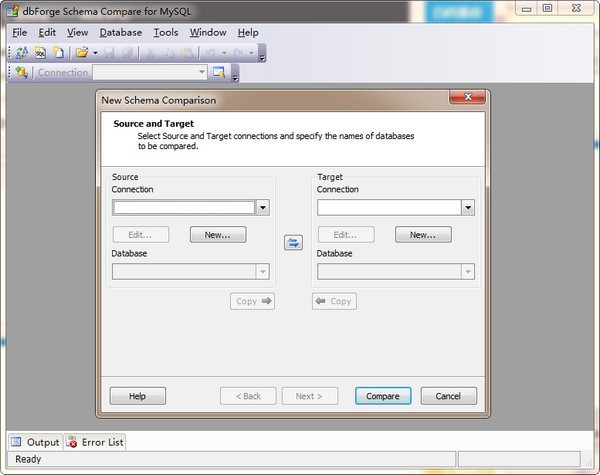Screen dimensions: 600x475
Task: Open the Help menu
Action: coord(248,33)
